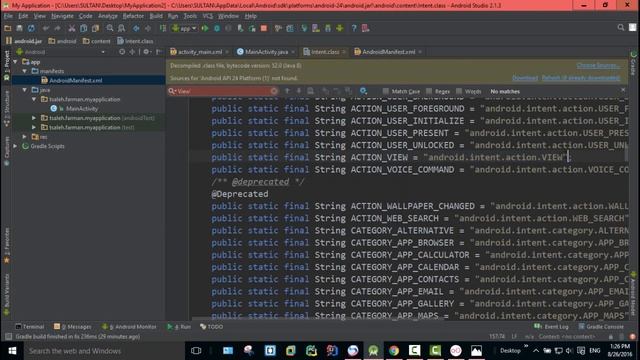
Task: Clear the search field text
Action: (x=274, y=91)
